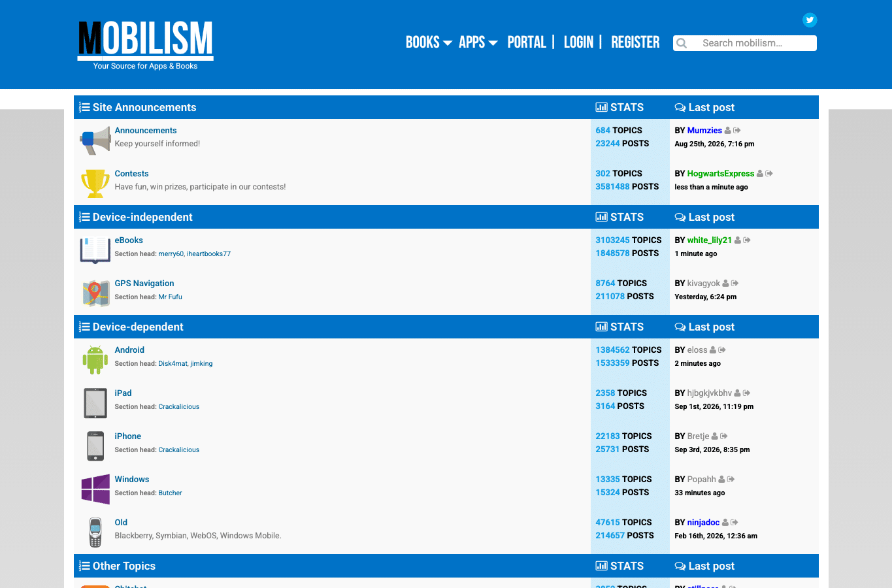The image size is (892, 588).
Task: Open the REGISTER page
Action: [635, 42]
